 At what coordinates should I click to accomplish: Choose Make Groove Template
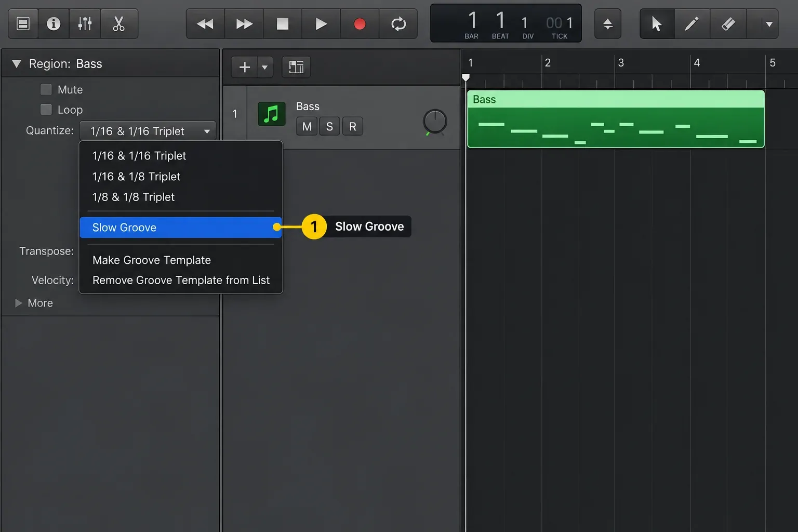pos(181,260)
